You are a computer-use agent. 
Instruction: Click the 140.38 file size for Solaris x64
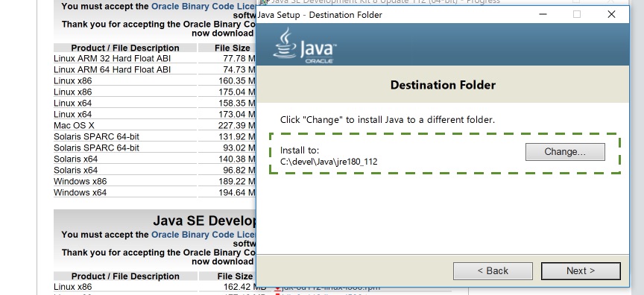237,159
